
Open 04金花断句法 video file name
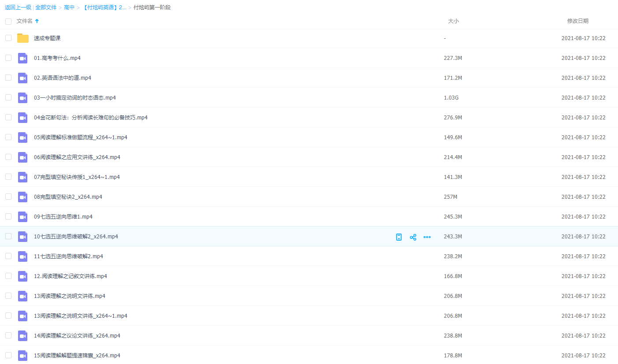pyautogui.click(x=91, y=118)
